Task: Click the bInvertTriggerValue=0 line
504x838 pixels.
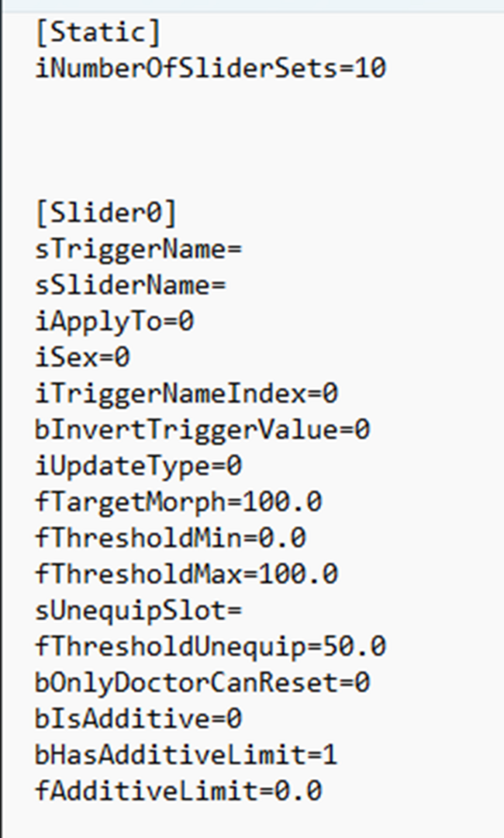Action: pyautogui.click(x=203, y=430)
